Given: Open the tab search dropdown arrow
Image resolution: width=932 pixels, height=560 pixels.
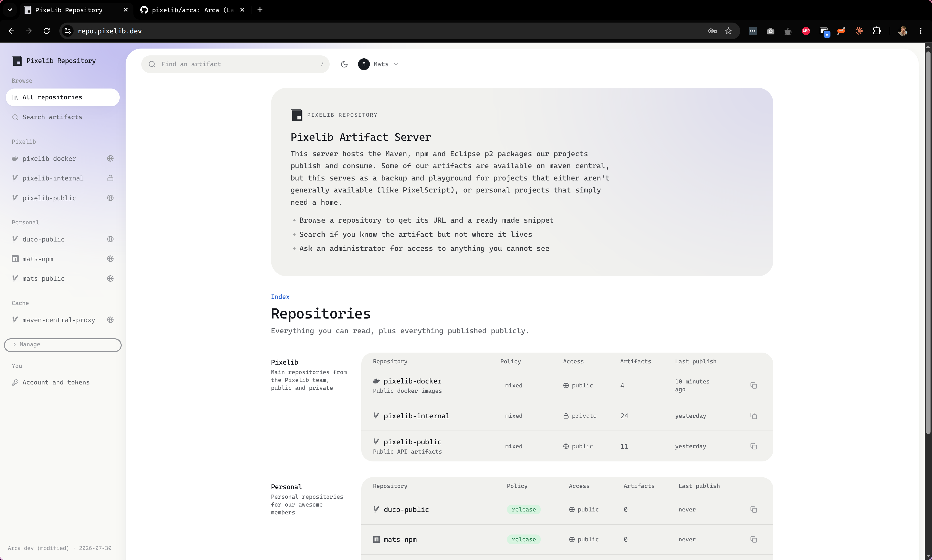Looking at the screenshot, I should (10, 10).
